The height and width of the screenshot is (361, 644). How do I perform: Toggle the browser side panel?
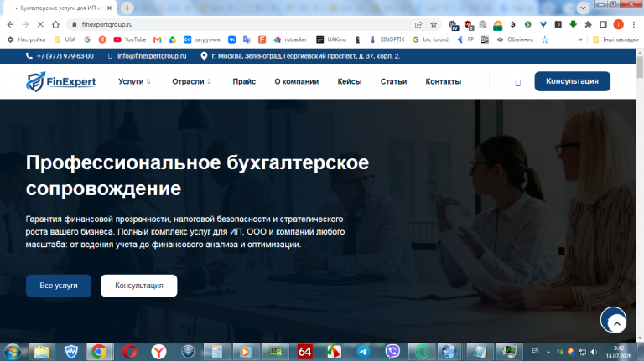[604, 24]
